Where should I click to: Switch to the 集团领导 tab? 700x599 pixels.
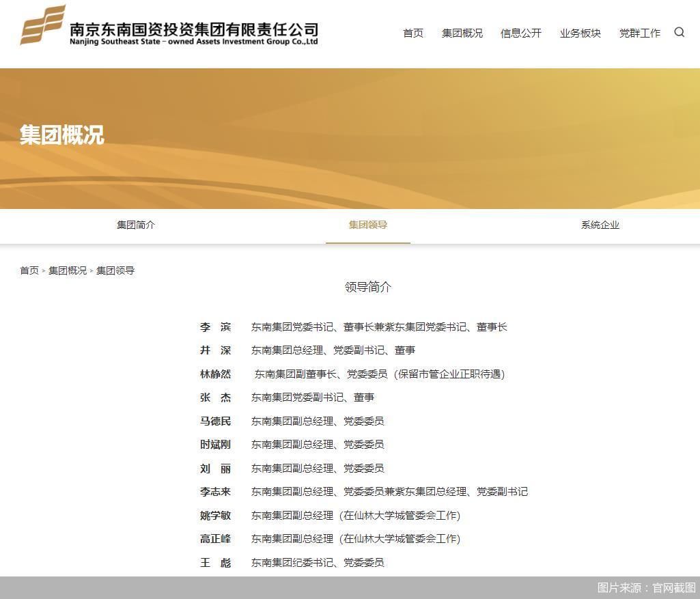click(367, 224)
